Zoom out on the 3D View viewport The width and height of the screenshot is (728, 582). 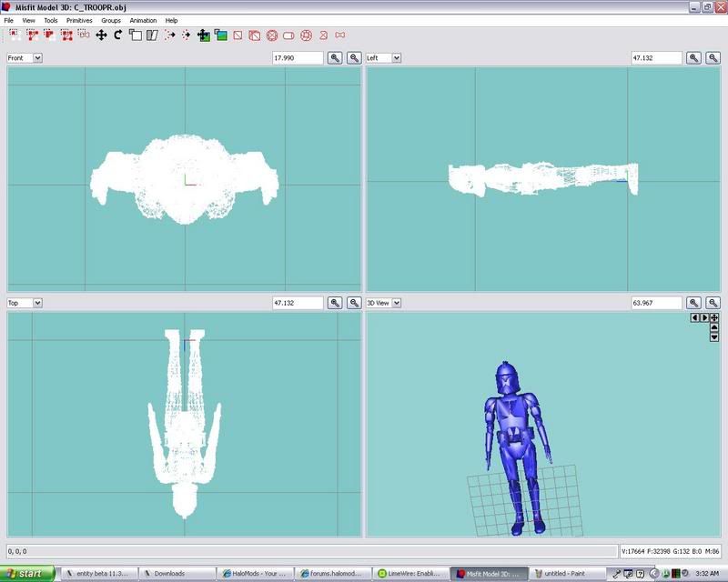(x=713, y=303)
